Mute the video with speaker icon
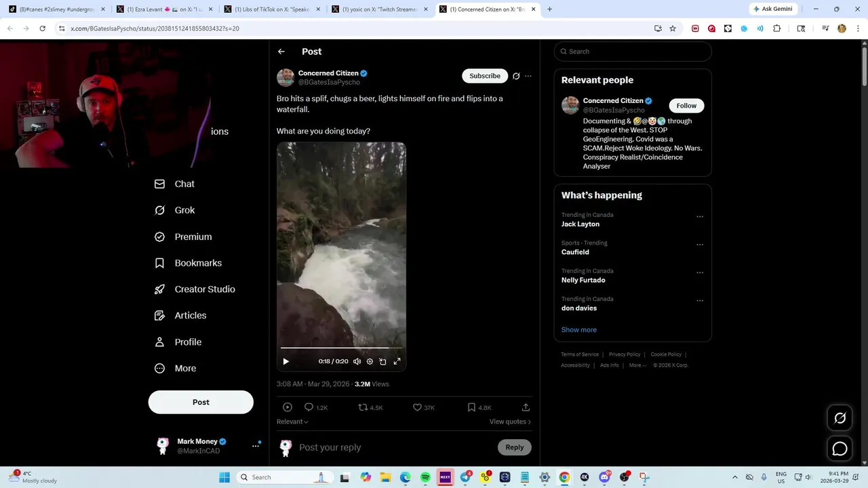 coord(357,361)
